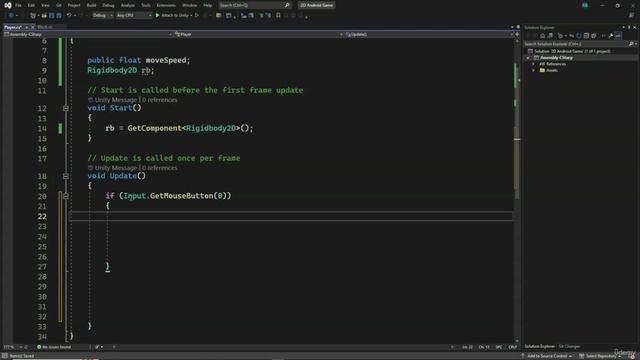Switch to the Solution Explorer bottom tab

(x=539, y=347)
